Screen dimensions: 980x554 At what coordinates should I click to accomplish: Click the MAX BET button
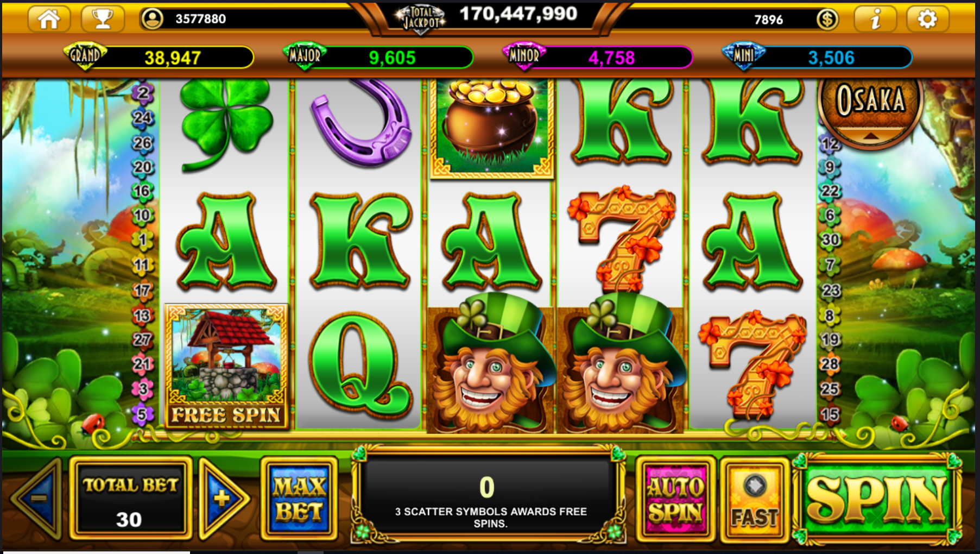point(299,499)
